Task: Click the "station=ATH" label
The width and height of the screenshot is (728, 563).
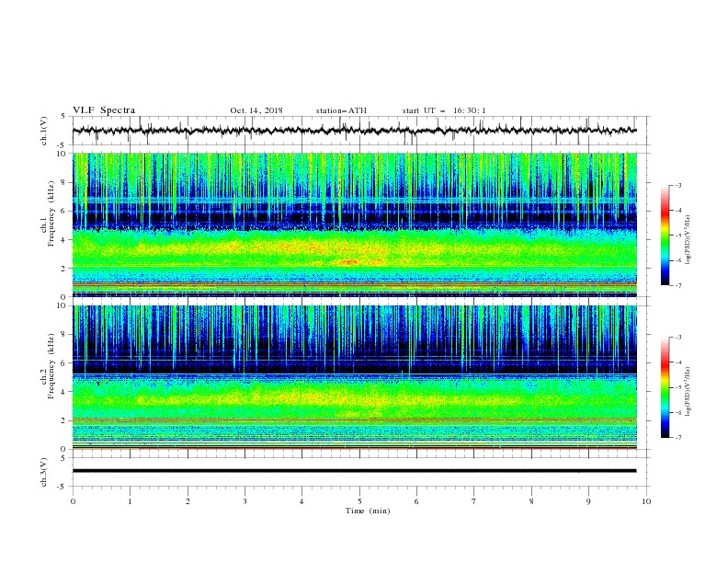Action: [341, 110]
